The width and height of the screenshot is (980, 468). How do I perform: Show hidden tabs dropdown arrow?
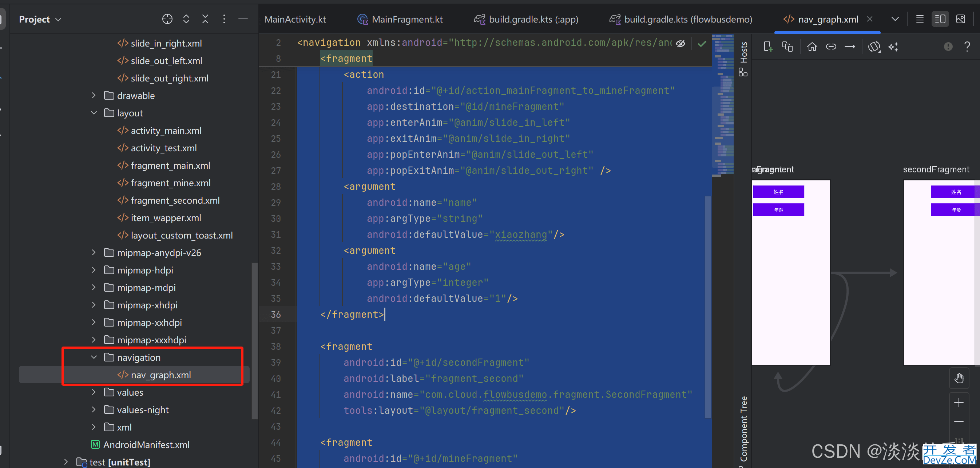[x=895, y=19]
